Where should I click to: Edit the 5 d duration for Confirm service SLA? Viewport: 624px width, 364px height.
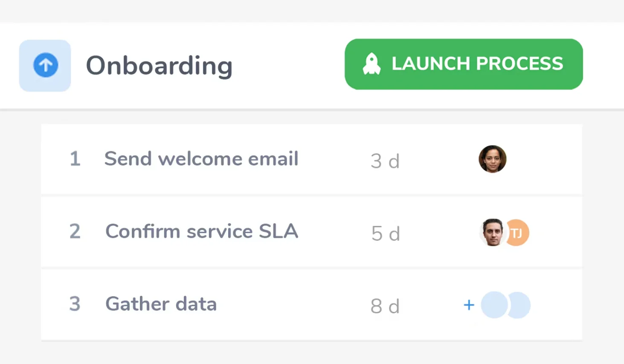tap(385, 234)
